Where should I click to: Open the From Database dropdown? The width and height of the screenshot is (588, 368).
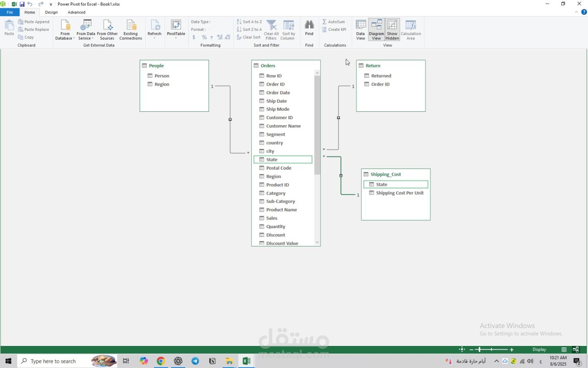65,30
